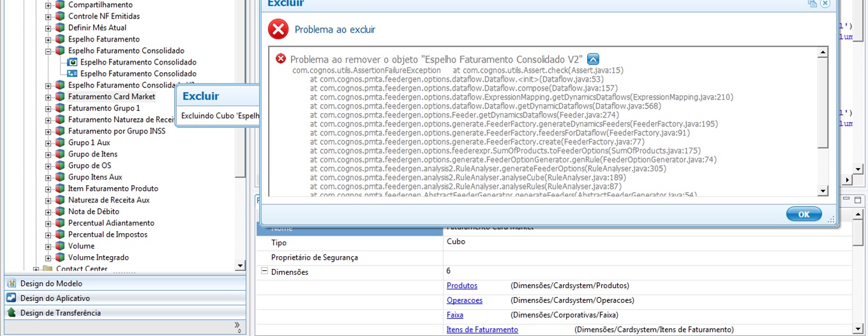The image size is (868, 336).
Task: Open the Operacoes dimension link
Action: (464, 300)
